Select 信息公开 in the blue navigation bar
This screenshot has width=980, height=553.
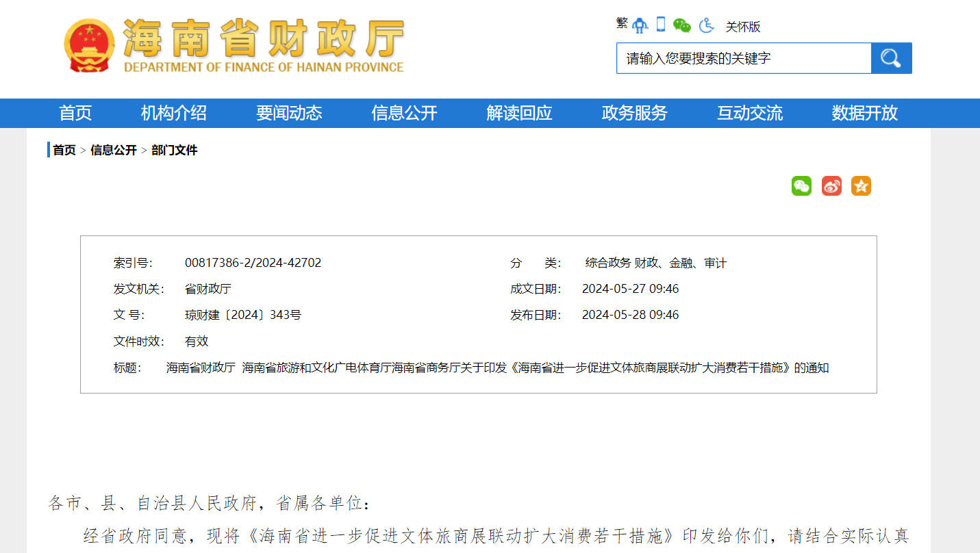(x=404, y=113)
